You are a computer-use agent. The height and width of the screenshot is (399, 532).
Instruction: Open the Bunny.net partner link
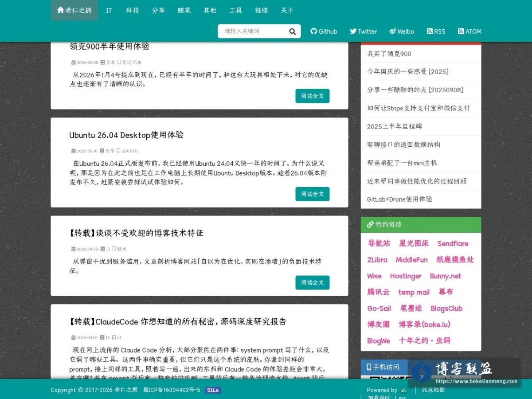coord(446,276)
